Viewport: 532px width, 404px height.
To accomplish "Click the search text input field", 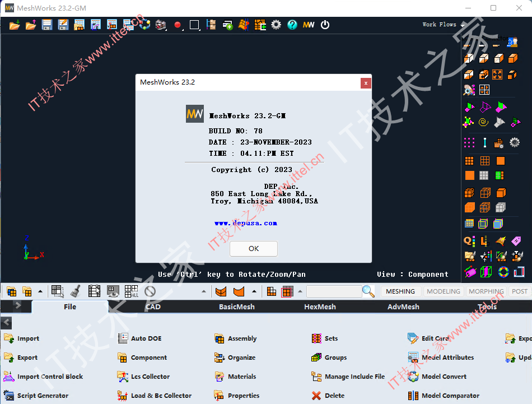I will tap(334, 291).
